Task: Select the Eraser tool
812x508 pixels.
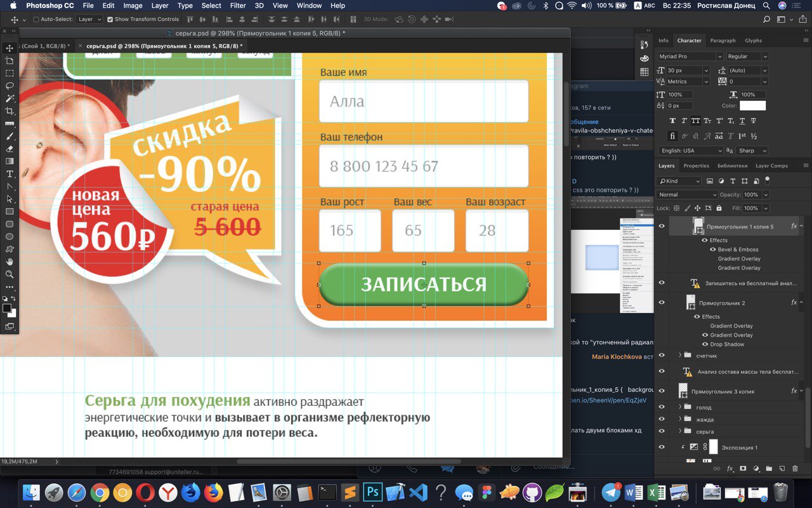Action: tap(10, 149)
